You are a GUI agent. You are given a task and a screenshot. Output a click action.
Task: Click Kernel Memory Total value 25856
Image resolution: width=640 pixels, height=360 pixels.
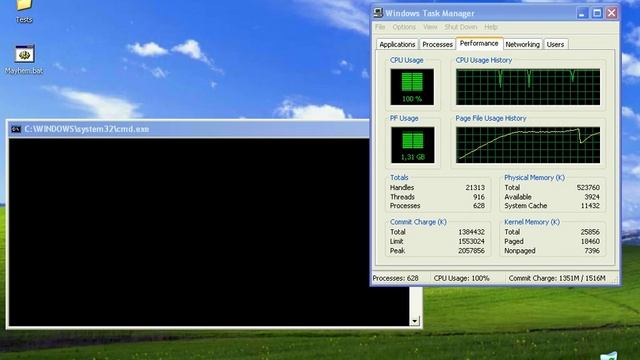590,232
